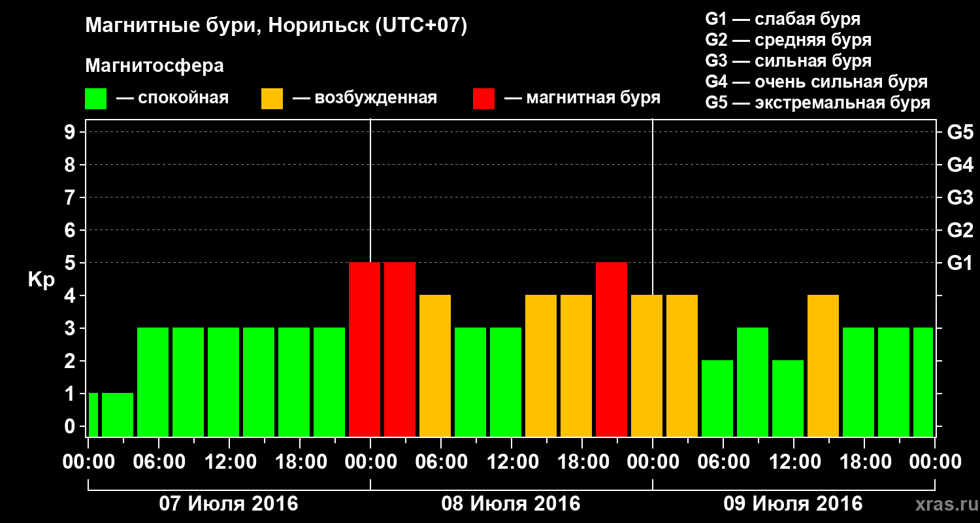Click the red bar crossing midnight into 08 July
The image size is (980, 523).
[365, 349]
